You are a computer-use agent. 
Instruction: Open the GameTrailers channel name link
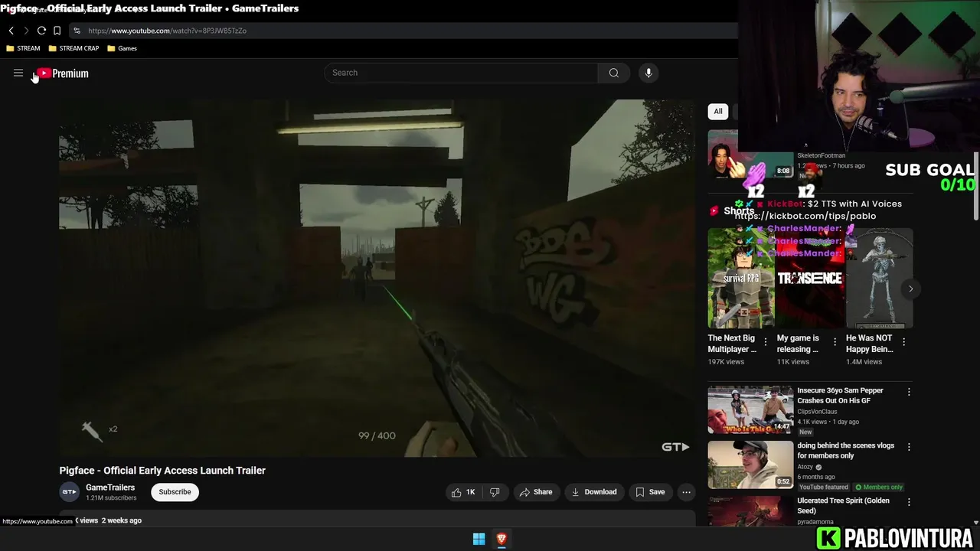(x=110, y=487)
